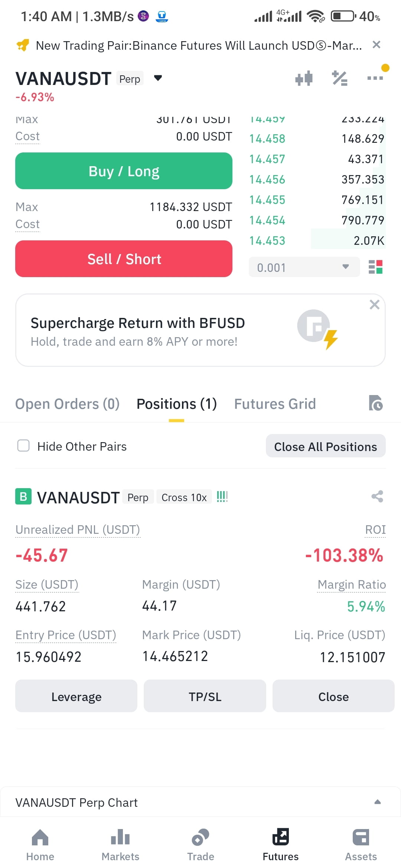Switch to the Open Orders tab
This screenshot has width=401, height=868.
click(67, 404)
